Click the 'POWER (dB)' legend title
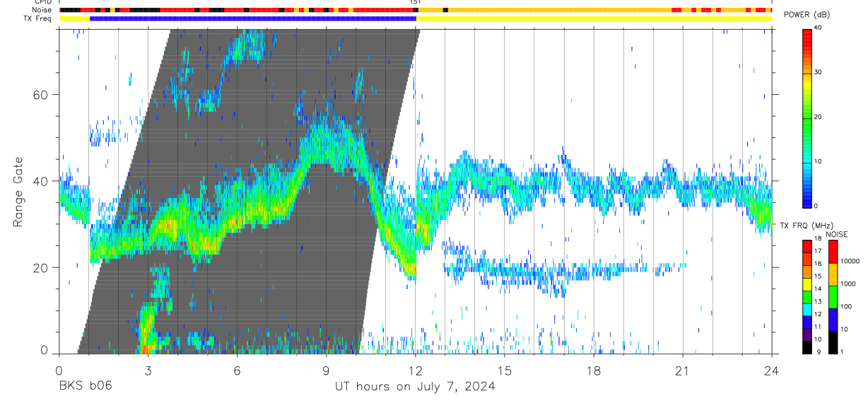Screen dimensions: 868x401 coord(807,15)
